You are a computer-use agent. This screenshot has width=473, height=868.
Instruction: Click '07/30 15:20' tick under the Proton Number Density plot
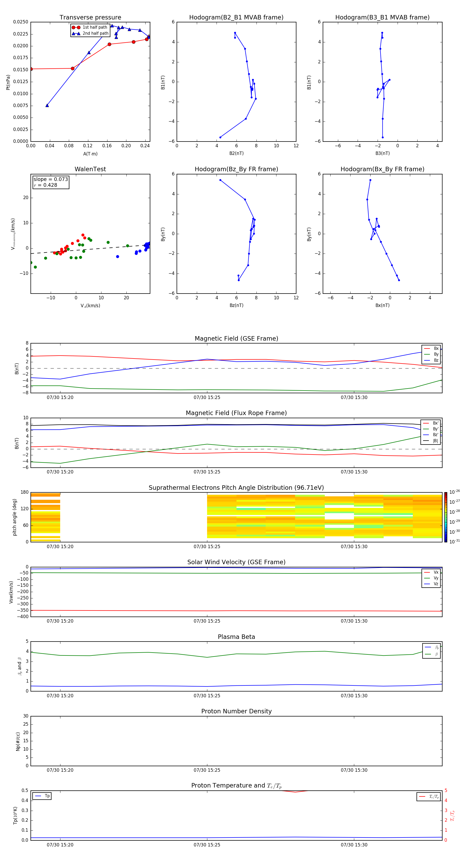pyautogui.click(x=60, y=770)
